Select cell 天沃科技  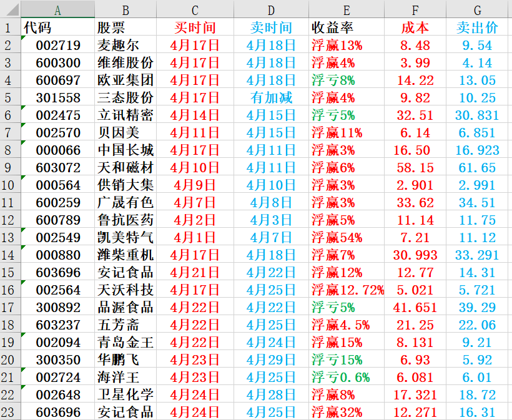[x=126, y=289]
